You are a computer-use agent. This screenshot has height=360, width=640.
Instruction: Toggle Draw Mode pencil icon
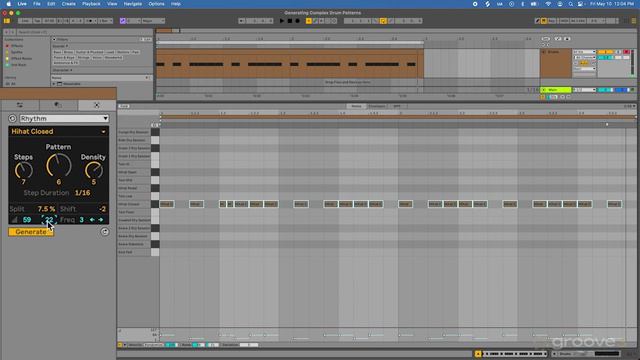[537, 21]
